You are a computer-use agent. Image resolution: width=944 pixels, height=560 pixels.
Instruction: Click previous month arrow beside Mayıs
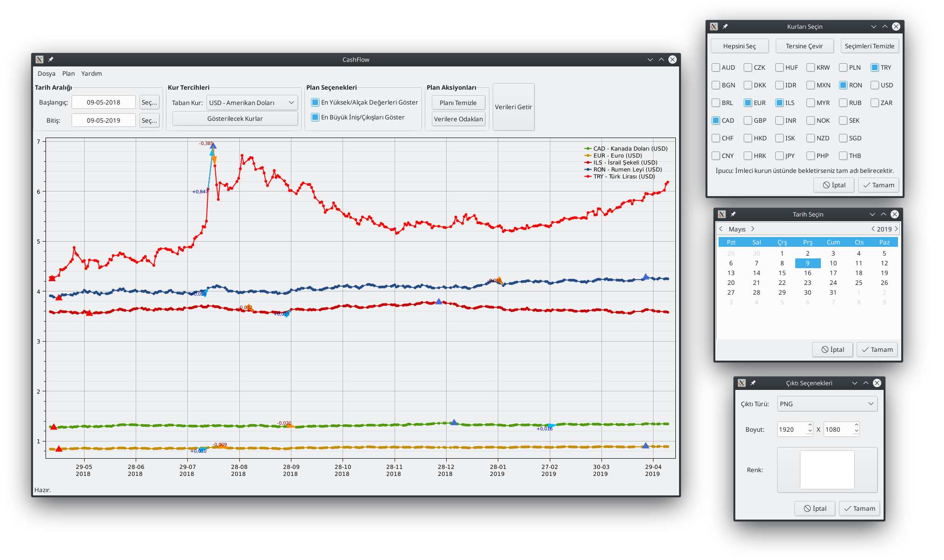721,229
